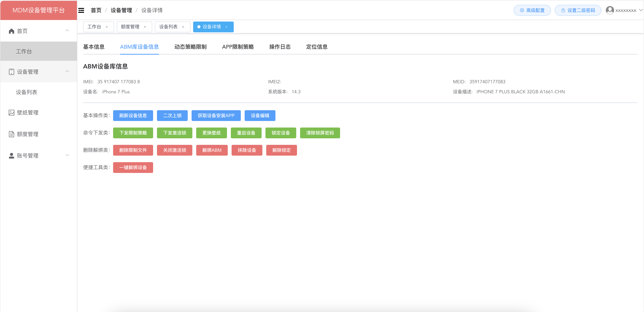This screenshot has height=312, width=644.
Task: Click the device icon beside 设备管理
Action: click(x=12, y=72)
